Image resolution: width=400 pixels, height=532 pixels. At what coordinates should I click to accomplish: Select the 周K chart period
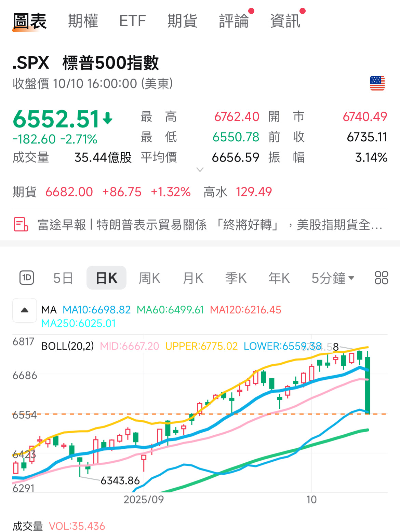[149, 278]
